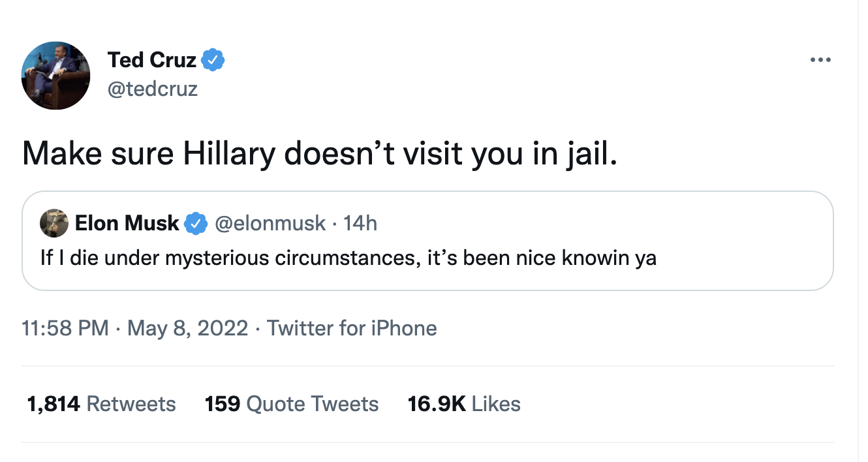Click the 14h timestamp on quoted tweet
This screenshot has height=462, width=868.
(x=360, y=223)
